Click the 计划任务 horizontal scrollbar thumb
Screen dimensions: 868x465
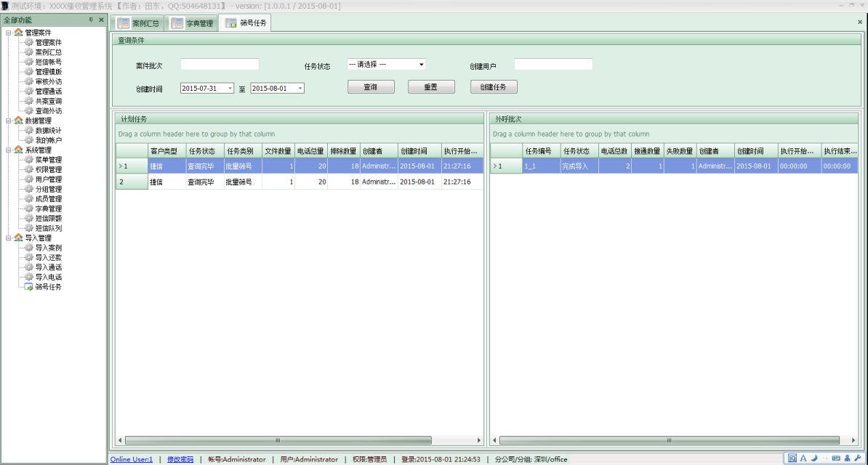[x=278, y=440]
